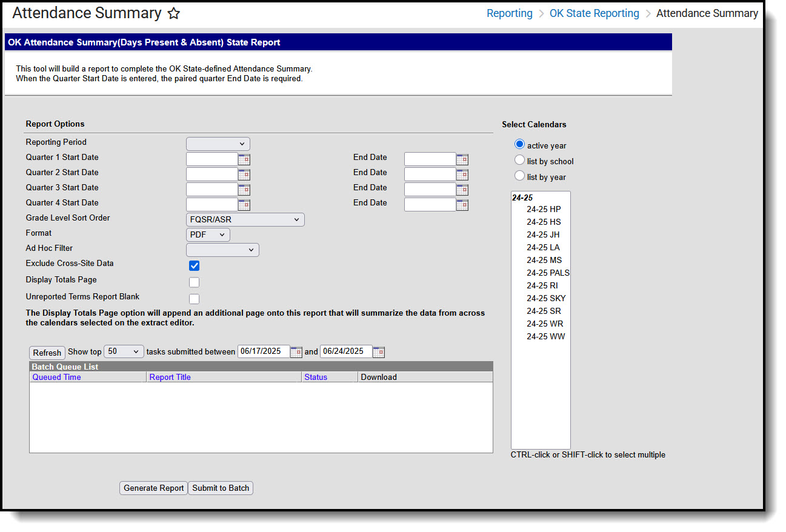Click the Generate Report button
This screenshot has height=532, width=786.
pyautogui.click(x=153, y=488)
